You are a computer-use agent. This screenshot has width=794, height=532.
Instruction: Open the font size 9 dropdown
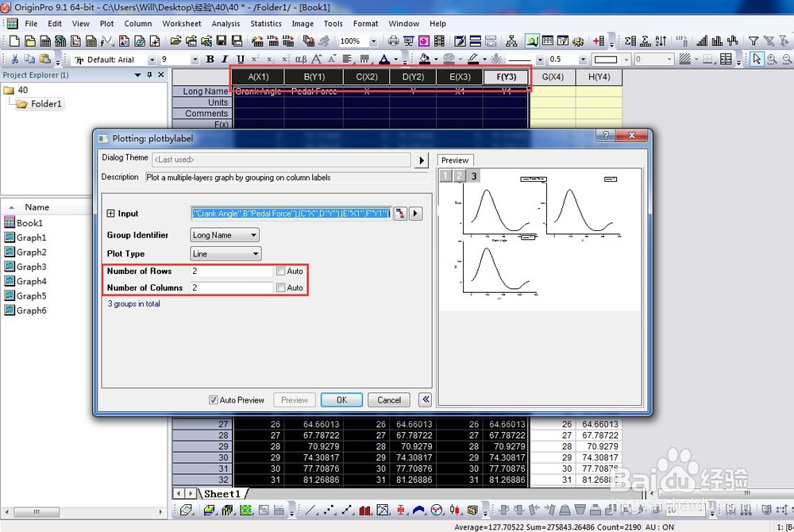click(195, 60)
